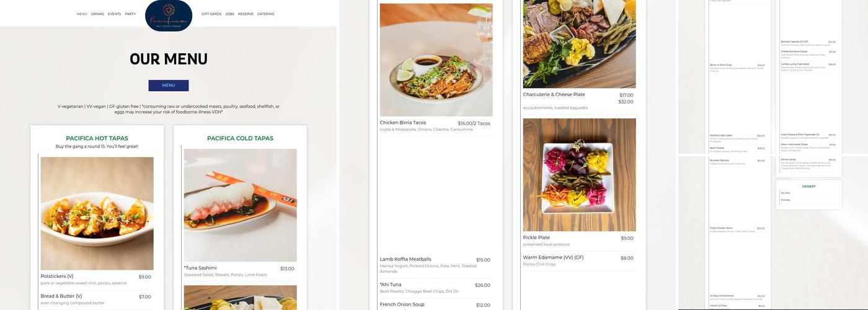This screenshot has height=310, width=868.
Task: Select the Lamb Koffta Meatballs item
Action: 435,265
